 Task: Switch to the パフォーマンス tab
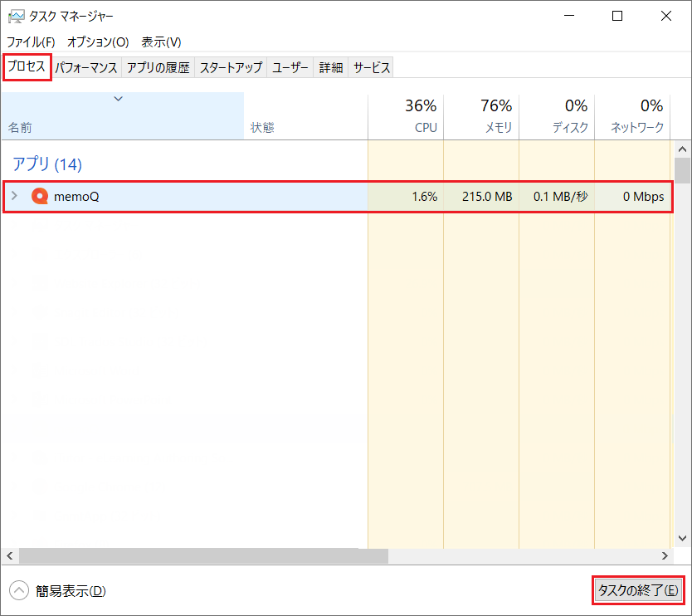point(87,68)
